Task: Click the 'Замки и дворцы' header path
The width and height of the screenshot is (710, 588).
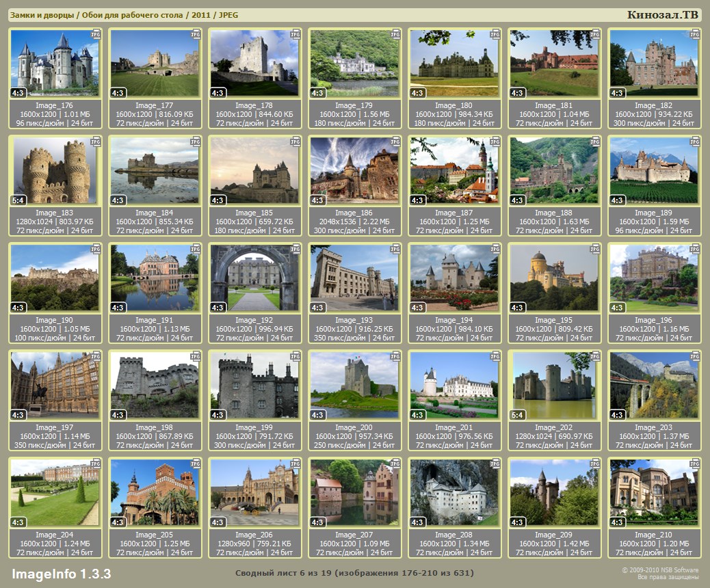Action: 42,15
